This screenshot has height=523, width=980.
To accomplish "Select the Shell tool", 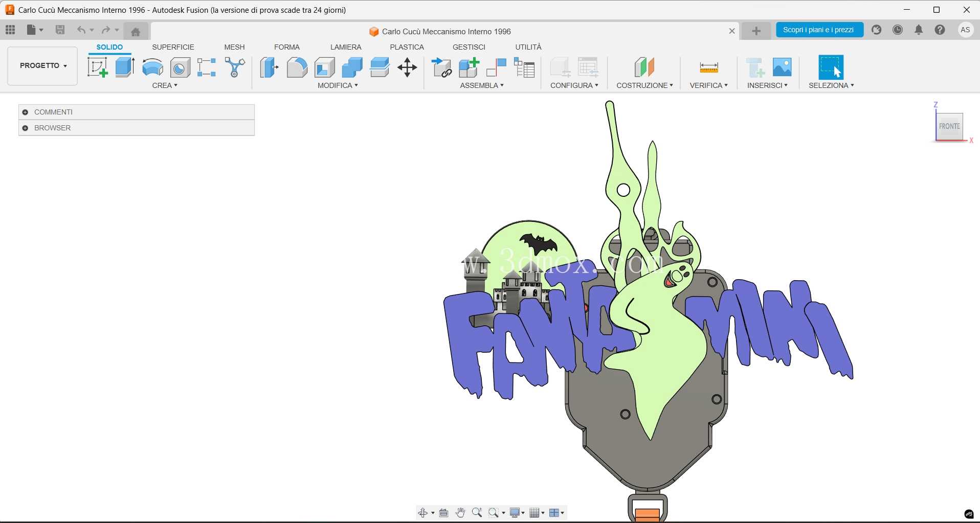I will [x=324, y=67].
